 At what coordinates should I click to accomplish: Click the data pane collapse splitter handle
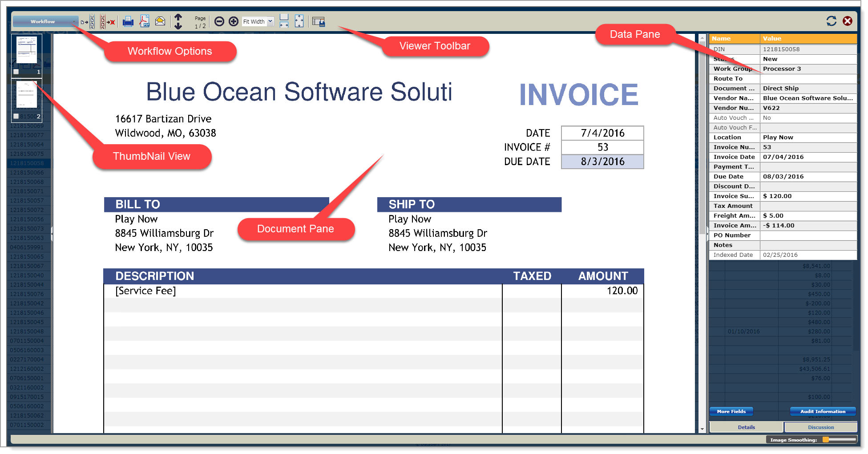[x=707, y=233]
